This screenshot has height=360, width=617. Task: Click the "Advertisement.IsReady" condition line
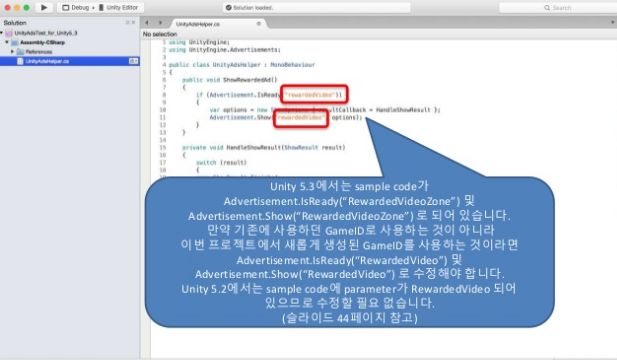tap(269, 95)
